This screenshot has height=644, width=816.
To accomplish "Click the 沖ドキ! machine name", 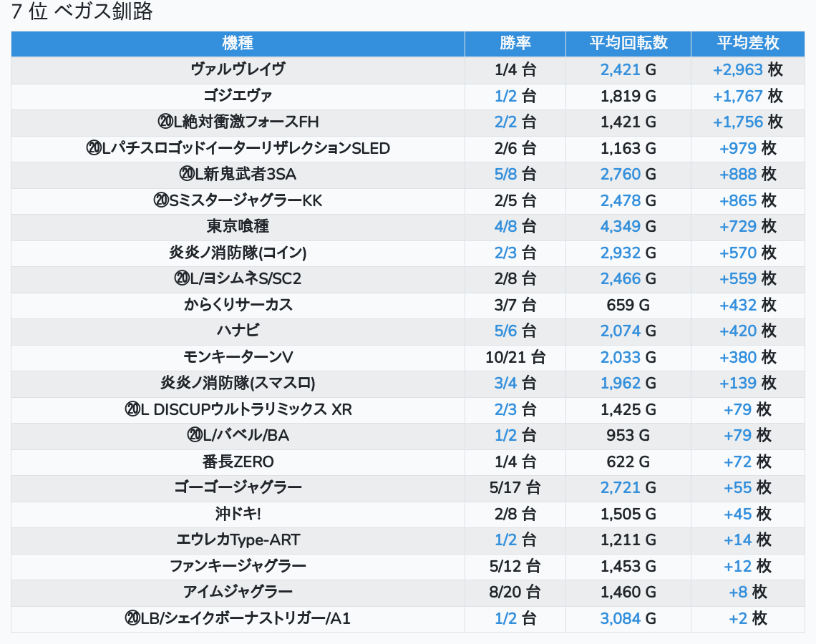I will 238,514.
